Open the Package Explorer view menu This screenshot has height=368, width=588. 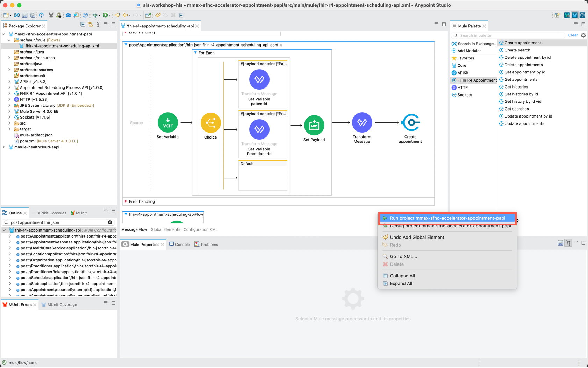pos(98,24)
